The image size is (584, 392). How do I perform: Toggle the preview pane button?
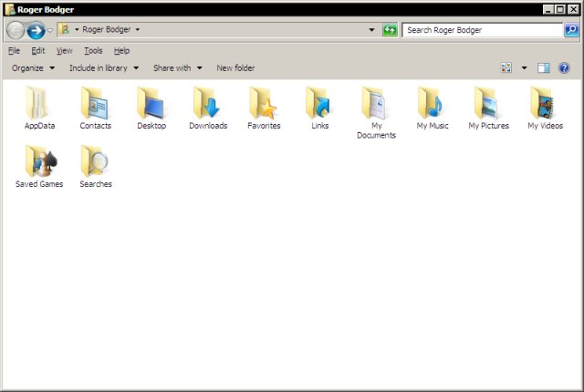[544, 68]
